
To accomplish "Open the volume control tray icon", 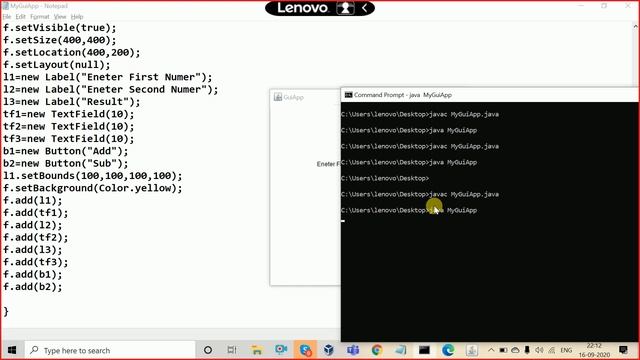I will [x=539, y=350].
